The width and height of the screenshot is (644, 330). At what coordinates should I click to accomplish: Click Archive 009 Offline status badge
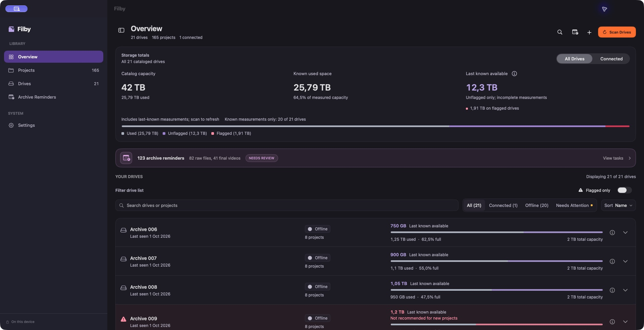tap(317, 318)
